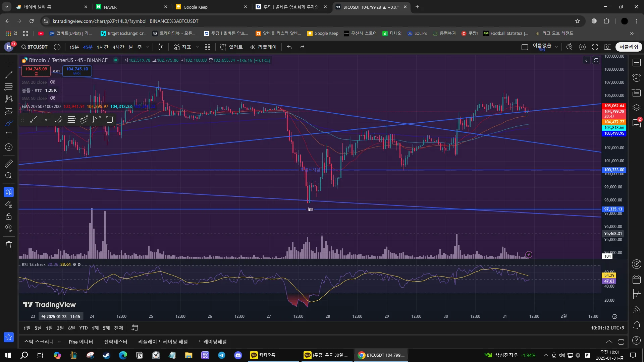Expand the timeframe interval dropdown

(x=148, y=47)
